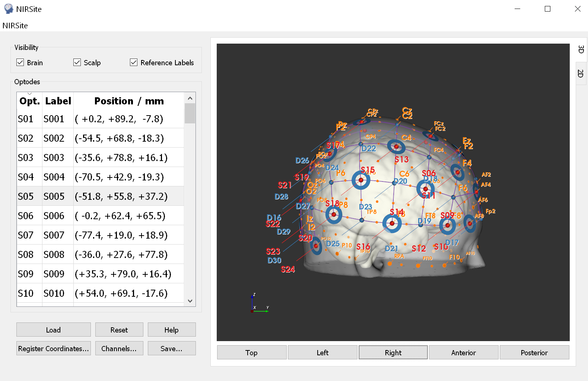Click the S15 source optode marker
This screenshot has height=381, width=588.
pos(360,180)
